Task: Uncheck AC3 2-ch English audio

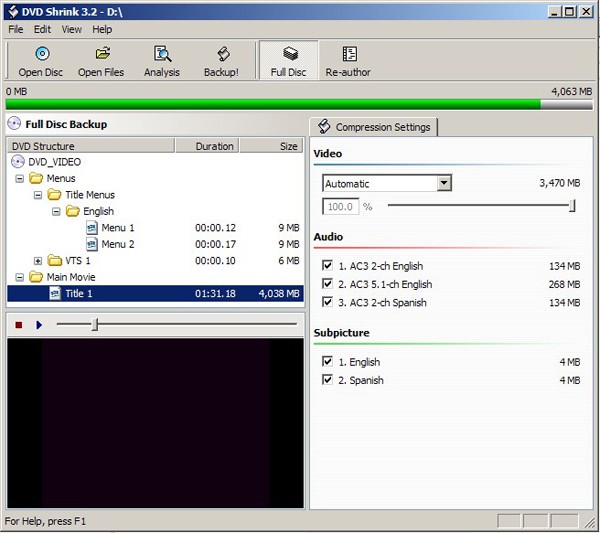Action: tap(327, 265)
